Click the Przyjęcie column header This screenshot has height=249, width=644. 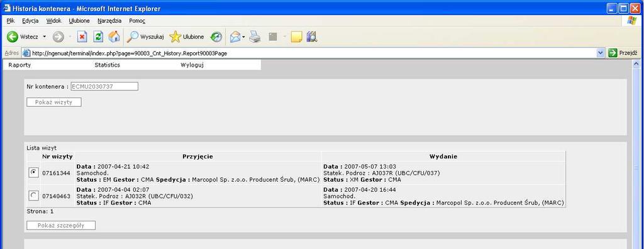tap(198, 156)
